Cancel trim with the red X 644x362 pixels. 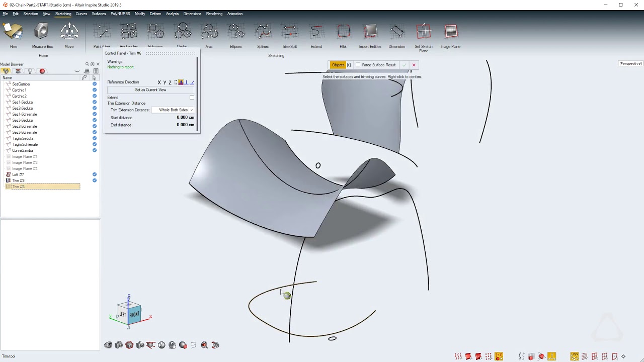pyautogui.click(x=414, y=65)
